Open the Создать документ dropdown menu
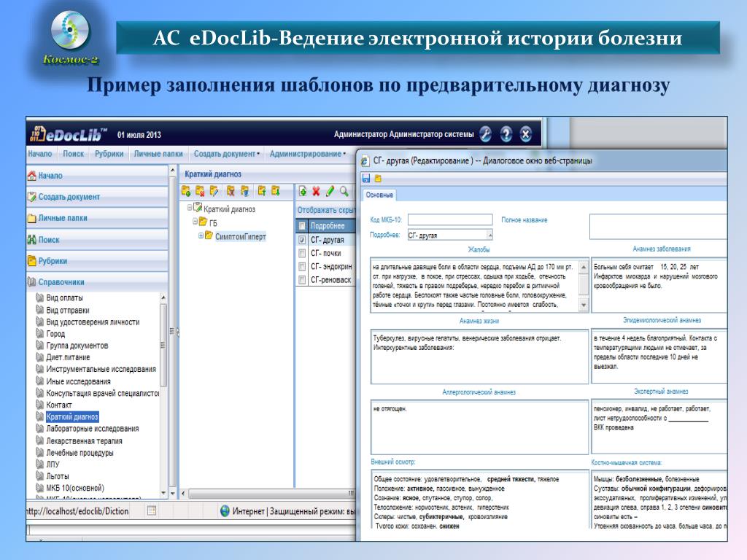Viewport: 747px width, 560px height. tap(227, 154)
